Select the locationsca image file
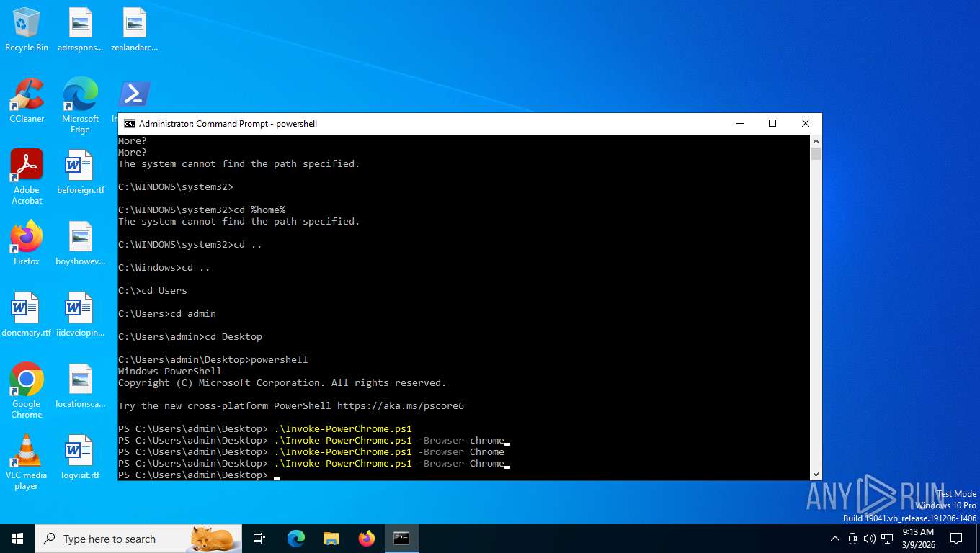Screen dimensions: 980x553 pyautogui.click(x=81, y=386)
